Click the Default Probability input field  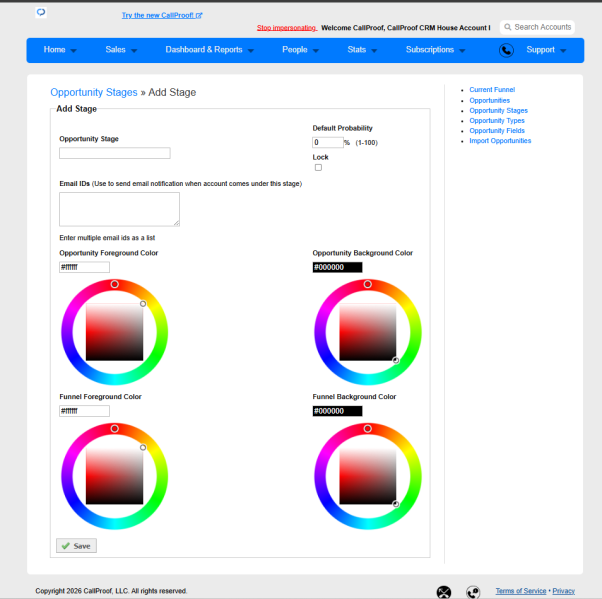[327, 142]
